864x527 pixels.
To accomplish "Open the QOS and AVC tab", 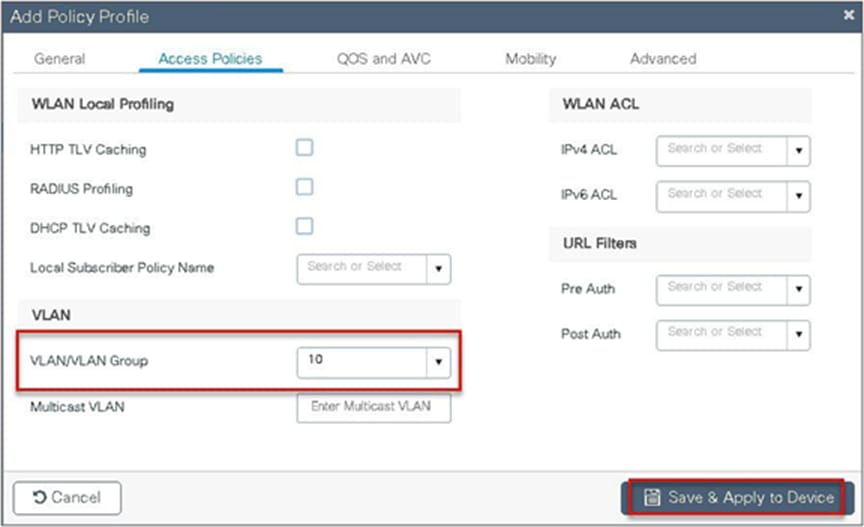I will tap(384, 58).
